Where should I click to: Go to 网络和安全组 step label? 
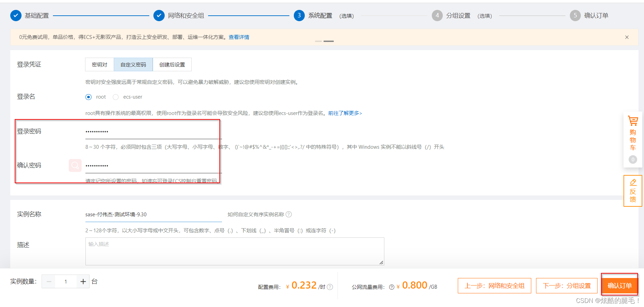point(186,16)
